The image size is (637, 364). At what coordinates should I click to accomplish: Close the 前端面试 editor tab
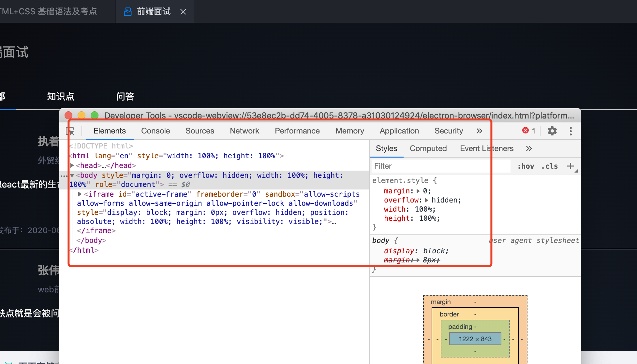tap(183, 12)
